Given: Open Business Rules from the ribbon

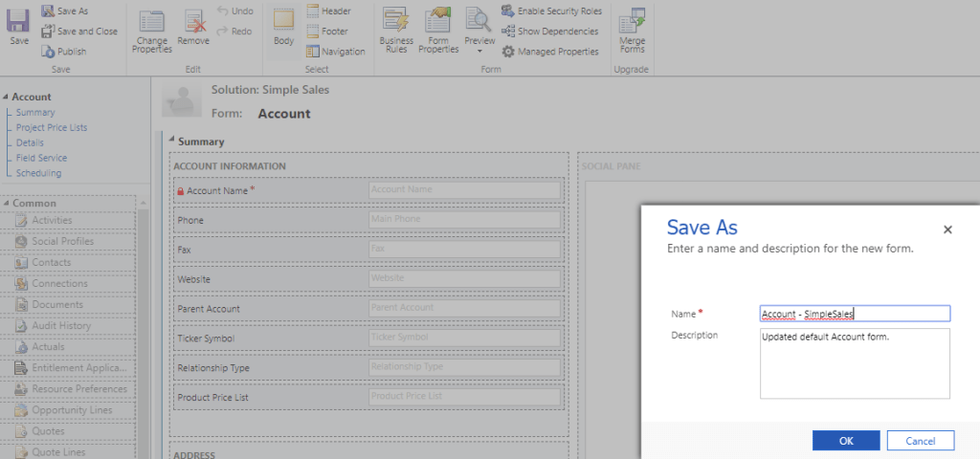Looking at the screenshot, I should (396, 21).
